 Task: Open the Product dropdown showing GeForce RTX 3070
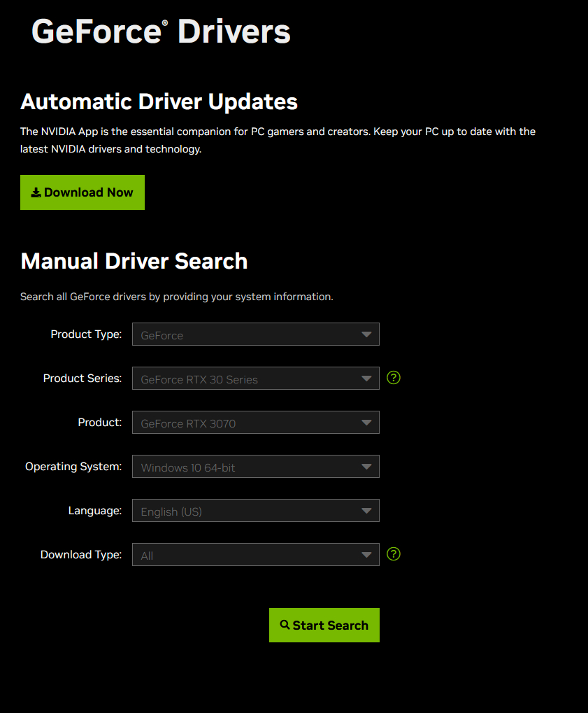point(255,423)
